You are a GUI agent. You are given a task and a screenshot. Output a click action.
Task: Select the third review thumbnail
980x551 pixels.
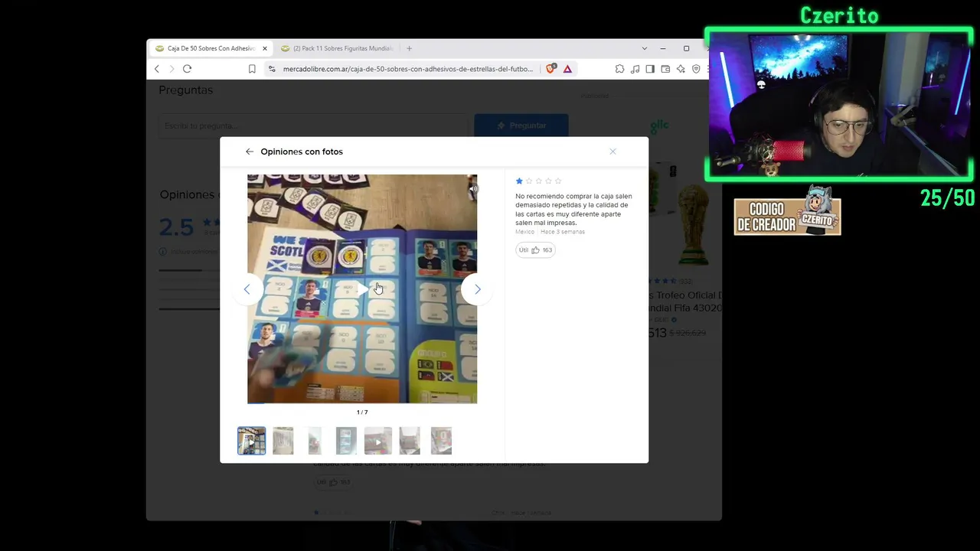[315, 441]
